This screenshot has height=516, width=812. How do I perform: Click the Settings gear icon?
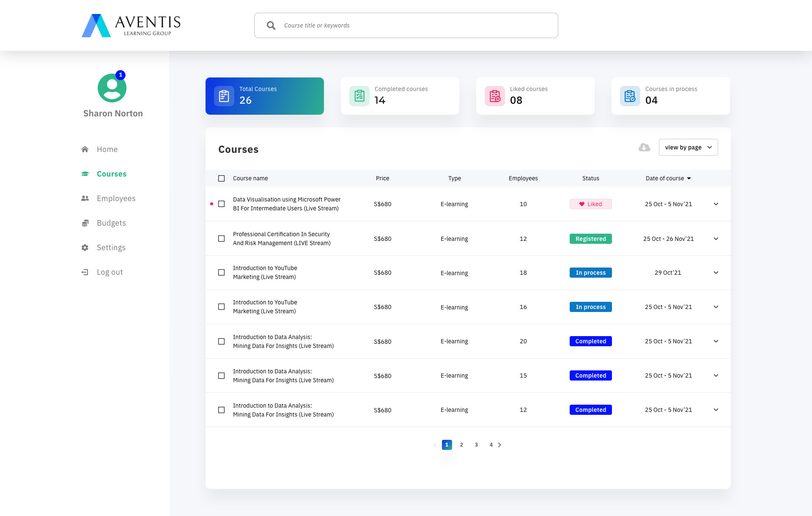click(x=85, y=247)
